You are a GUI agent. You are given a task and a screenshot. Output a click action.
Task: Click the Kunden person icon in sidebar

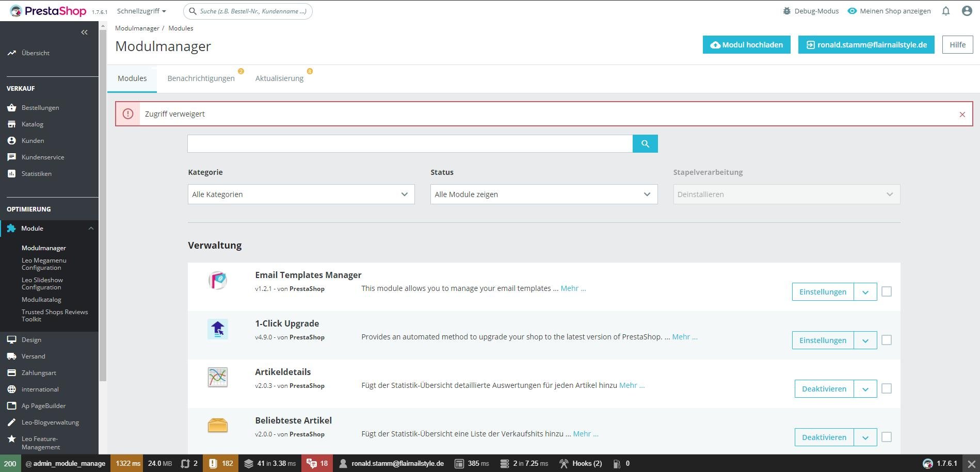pyautogui.click(x=12, y=141)
